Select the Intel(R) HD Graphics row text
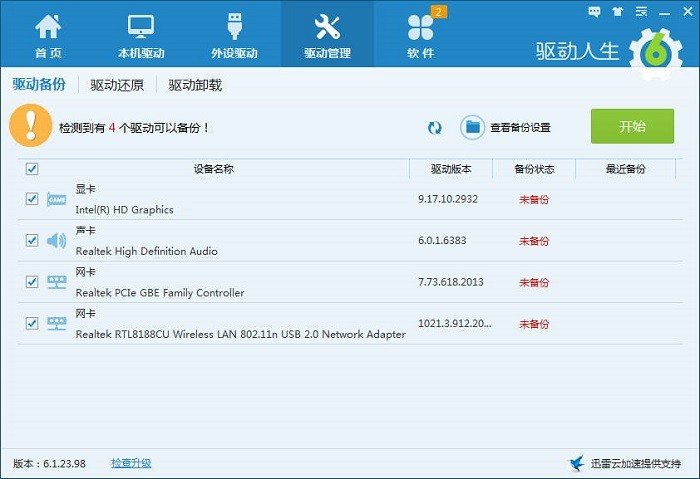 [125, 209]
